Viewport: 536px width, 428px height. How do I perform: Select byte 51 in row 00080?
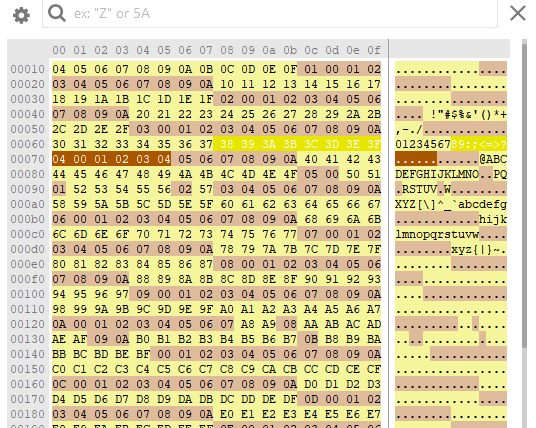(x=374, y=174)
